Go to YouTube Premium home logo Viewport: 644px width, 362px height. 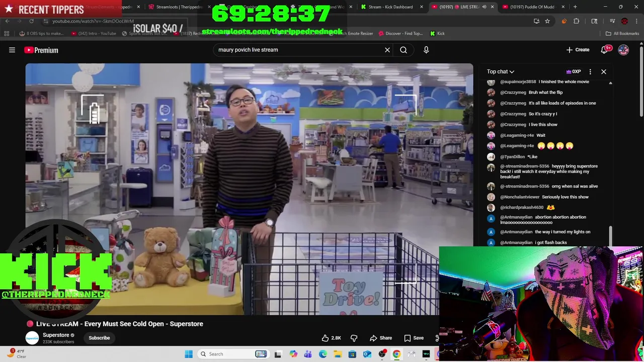(x=41, y=50)
